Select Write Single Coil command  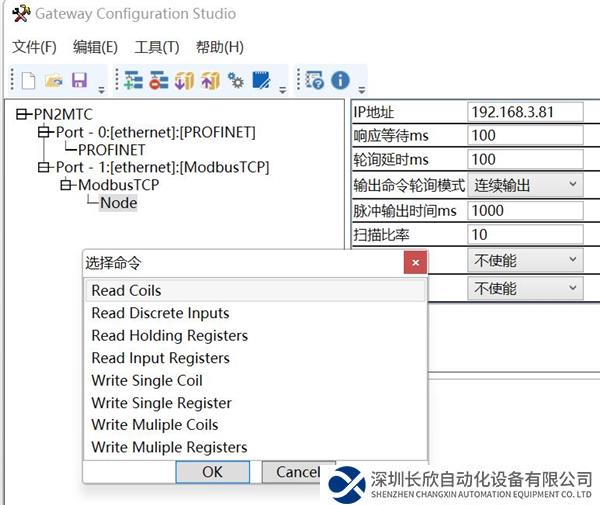tap(147, 380)
